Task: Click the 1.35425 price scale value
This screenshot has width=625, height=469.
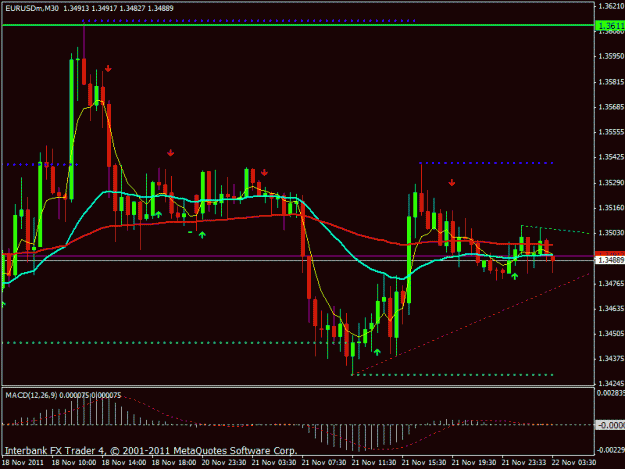Action: tap(611, 157)
